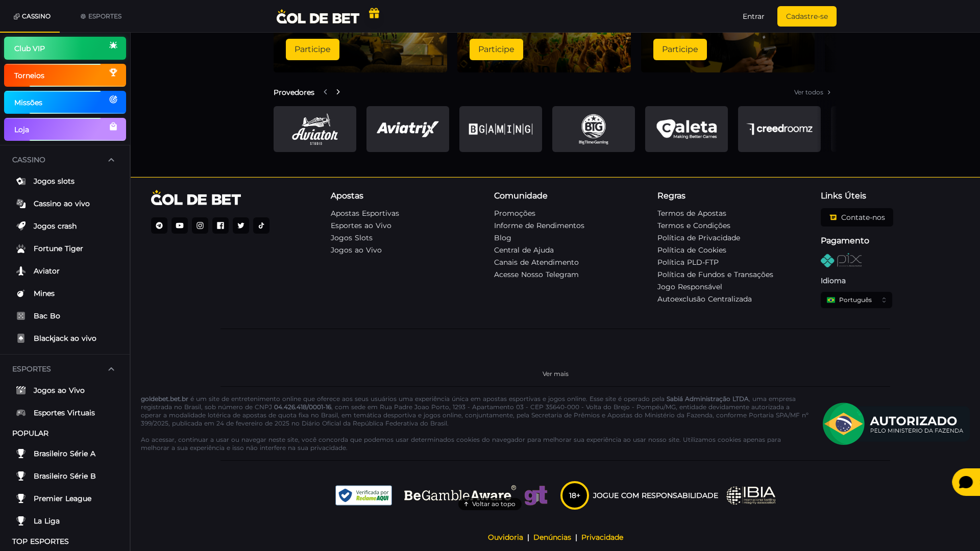Open the Português language dropdown

pyautogui.click(x=856, y=300)
